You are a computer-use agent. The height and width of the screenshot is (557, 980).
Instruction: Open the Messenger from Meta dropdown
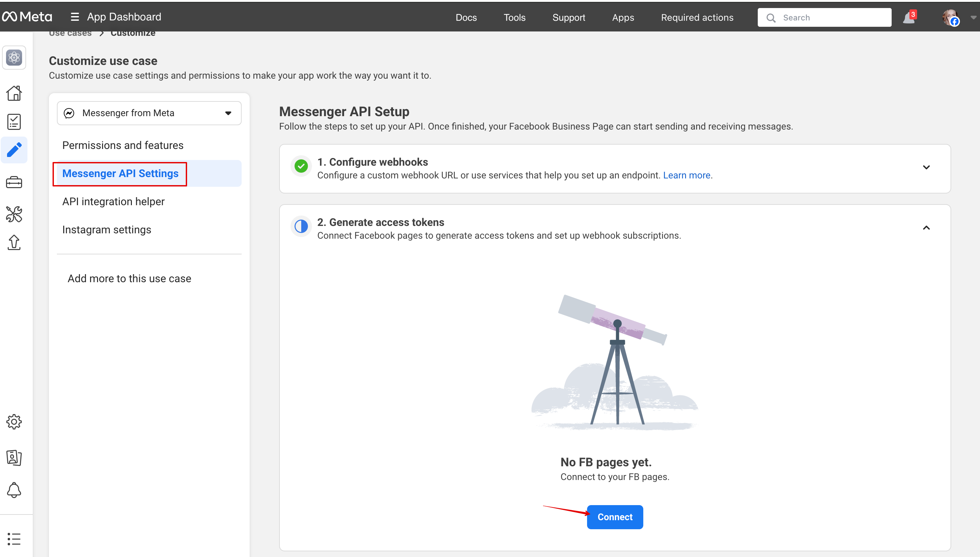[x=149, y=113]
